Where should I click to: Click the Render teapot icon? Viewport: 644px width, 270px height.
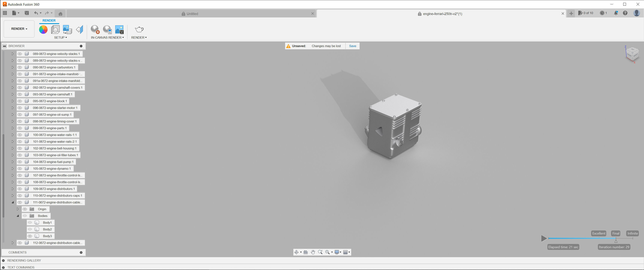tap(139, 30)
